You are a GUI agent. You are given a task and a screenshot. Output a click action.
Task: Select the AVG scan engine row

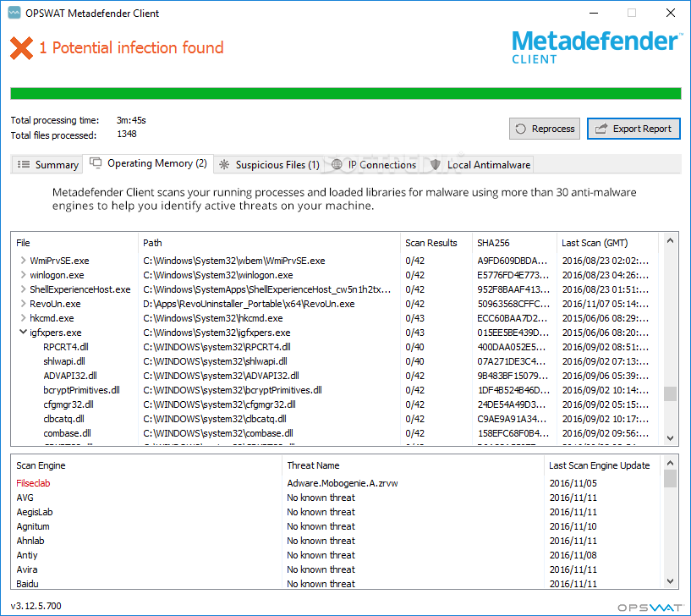337,498
